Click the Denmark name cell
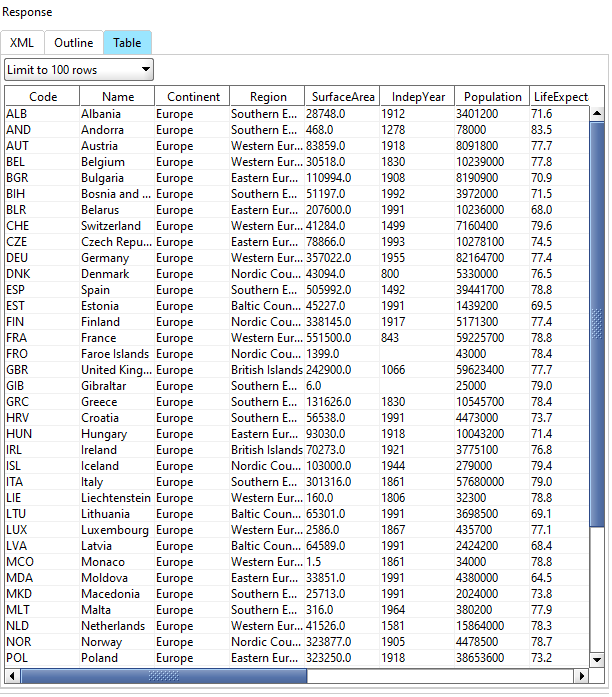This screenshot has height=697, width=612. click(x=117, y=274)
